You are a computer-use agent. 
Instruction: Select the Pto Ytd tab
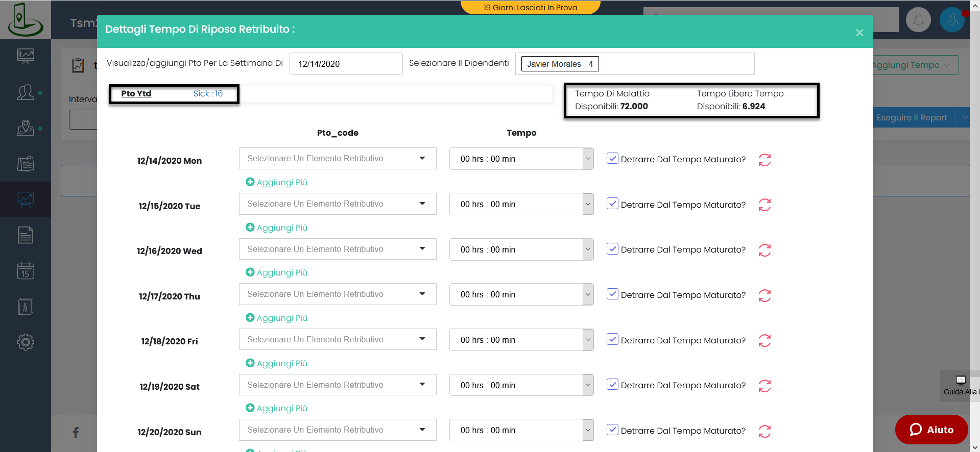click(x=136, y=94)
